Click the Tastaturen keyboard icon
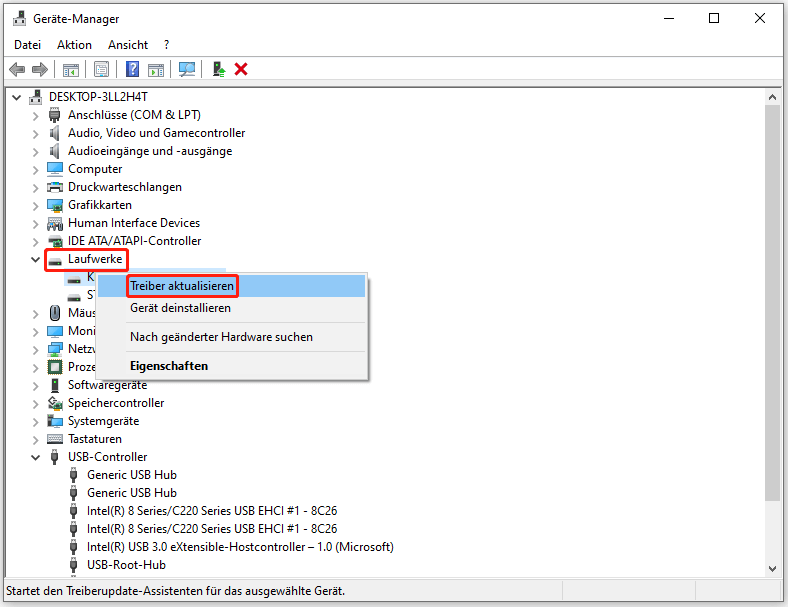The image size is (788, 607). point(55,439)
